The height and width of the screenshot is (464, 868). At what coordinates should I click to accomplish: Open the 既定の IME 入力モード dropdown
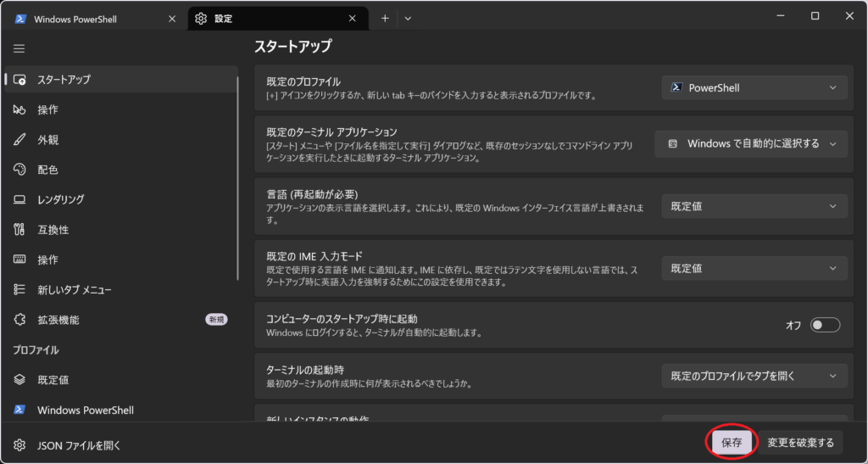pyautogui.click(x=754, y=269)
